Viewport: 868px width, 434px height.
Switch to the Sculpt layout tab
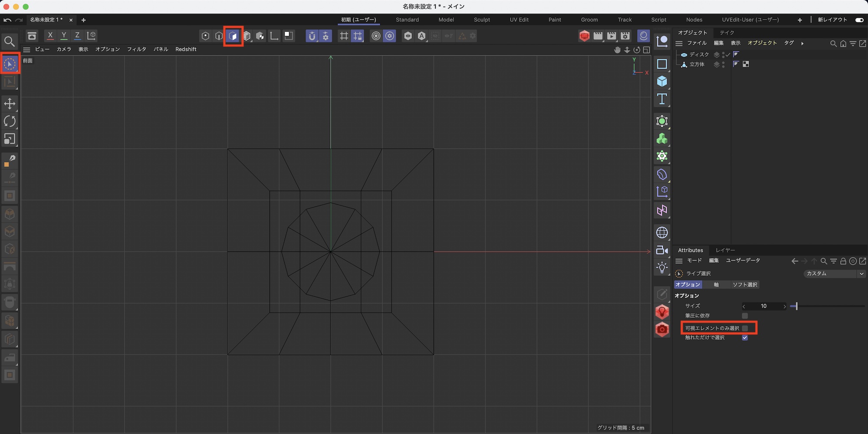click(482, 20)
